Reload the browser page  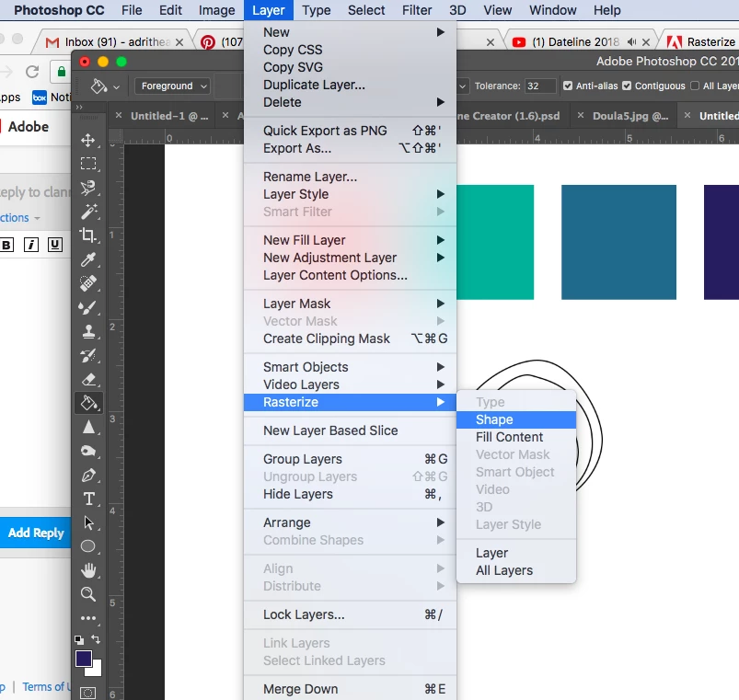tap(32, 72)
